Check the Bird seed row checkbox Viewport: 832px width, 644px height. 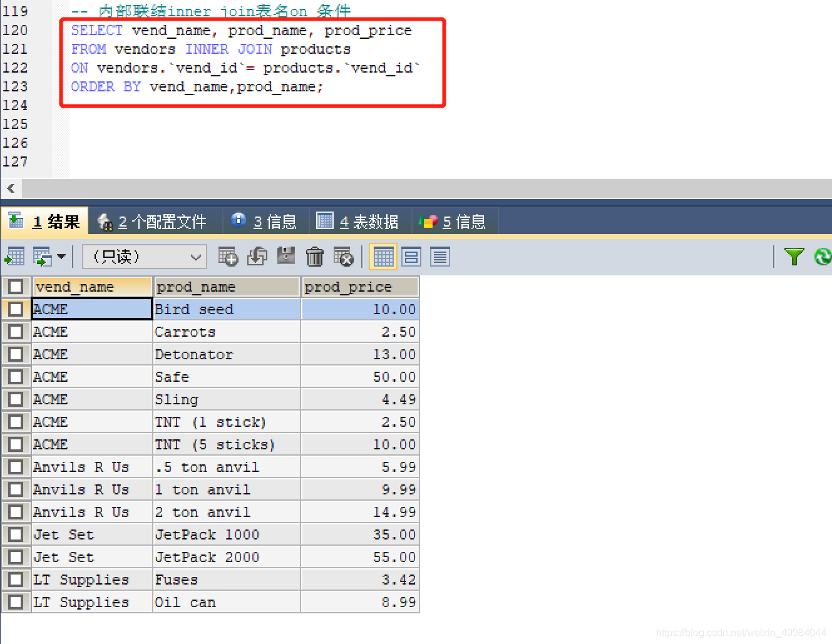point(16,309)
